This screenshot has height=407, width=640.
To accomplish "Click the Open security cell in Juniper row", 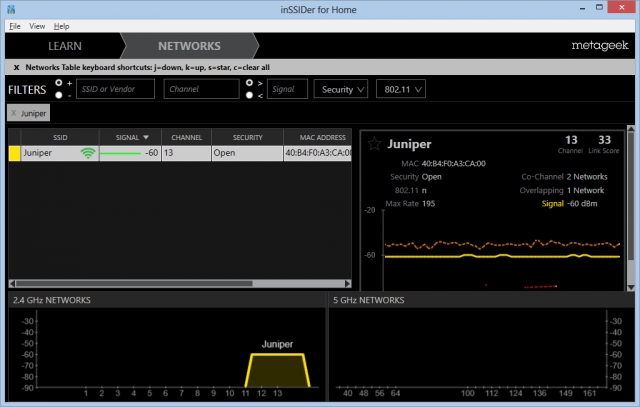I will coord(247,153).
